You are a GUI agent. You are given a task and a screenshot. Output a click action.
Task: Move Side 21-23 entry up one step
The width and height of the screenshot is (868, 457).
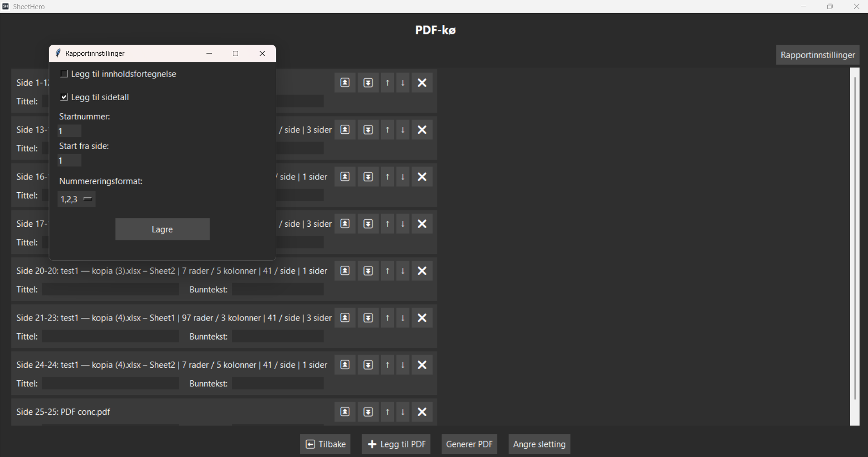coord(387,318)
